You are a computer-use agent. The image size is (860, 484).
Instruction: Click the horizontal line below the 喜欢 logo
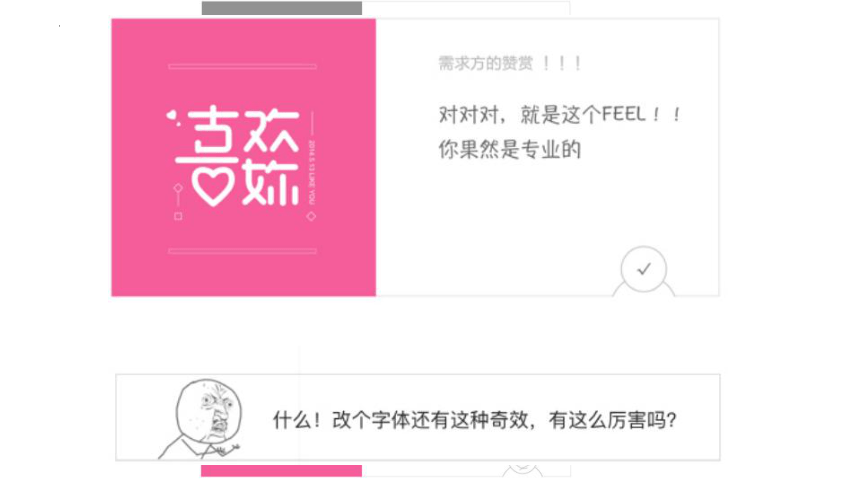click(x=242, y=251)
